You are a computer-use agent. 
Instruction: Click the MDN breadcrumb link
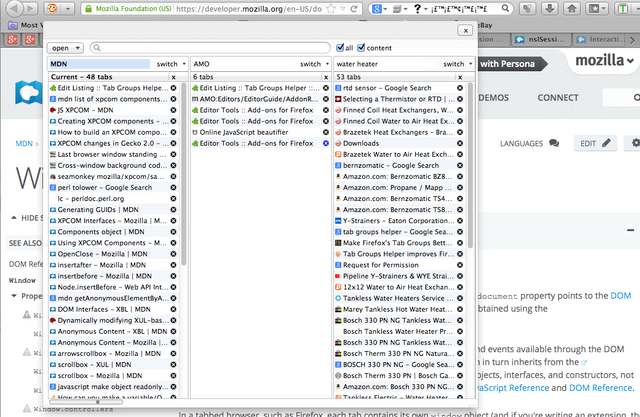(x=24, y=144)
